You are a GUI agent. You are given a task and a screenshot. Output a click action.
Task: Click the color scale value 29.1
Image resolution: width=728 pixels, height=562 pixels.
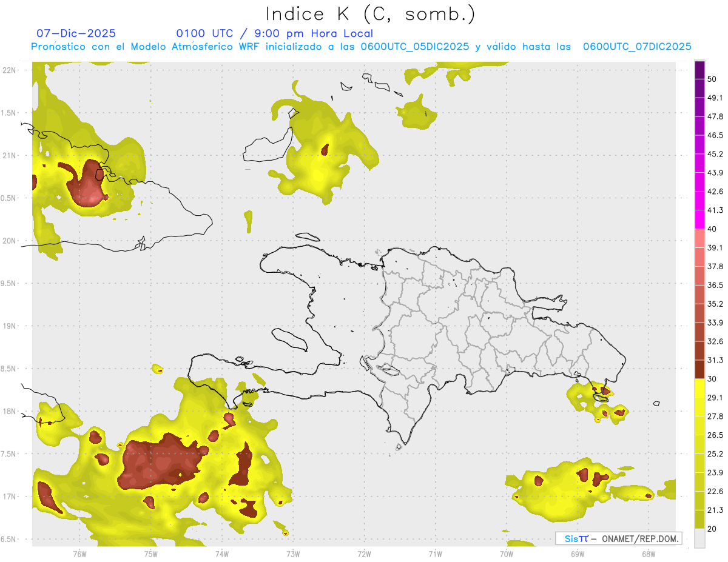pos(715,398)
